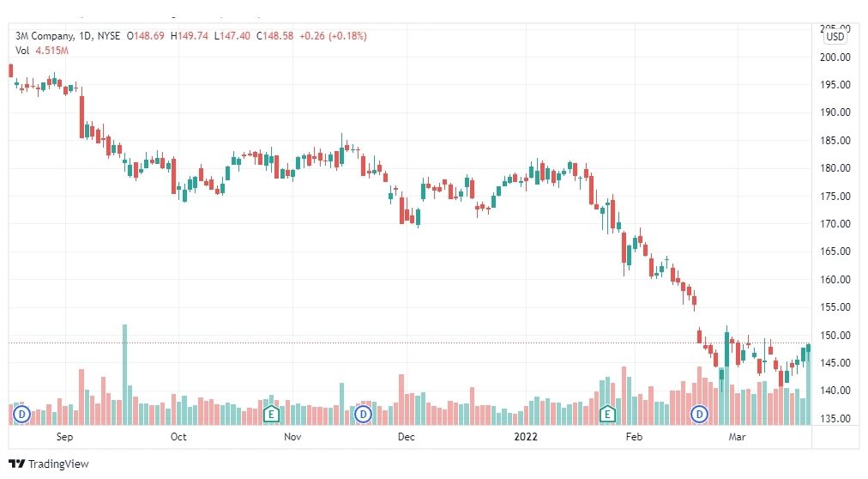Viewport: 868px width, 479px height.
Task: Select the 2022 label on time axis
Action: pos(525,437)
